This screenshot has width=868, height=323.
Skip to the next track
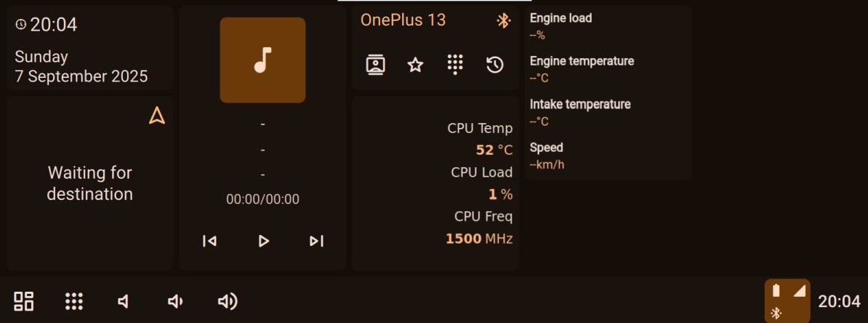click(x=316, y=241)
